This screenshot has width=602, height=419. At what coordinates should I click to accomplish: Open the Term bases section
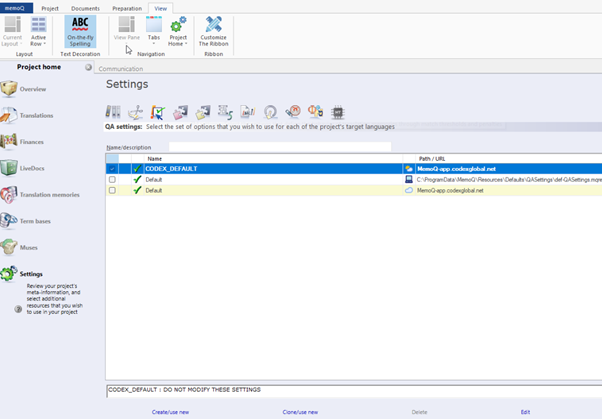[26, 221]
